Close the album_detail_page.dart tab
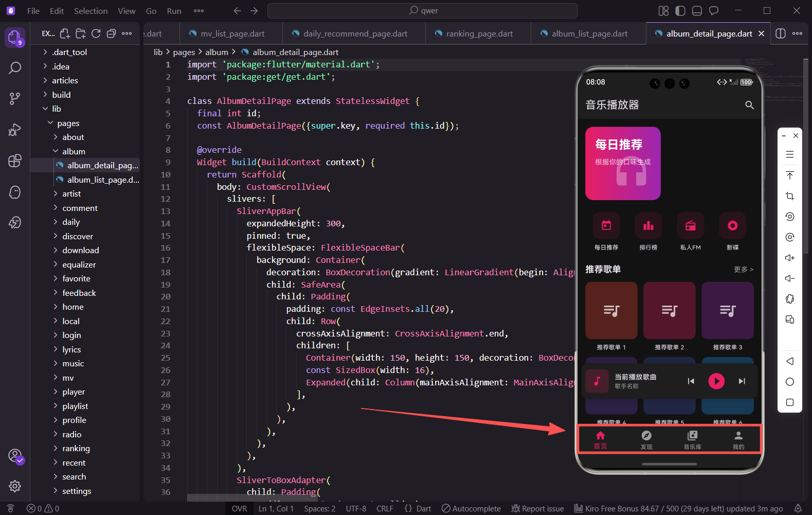This screenshot has height=515, width=812. pos(761,33)
